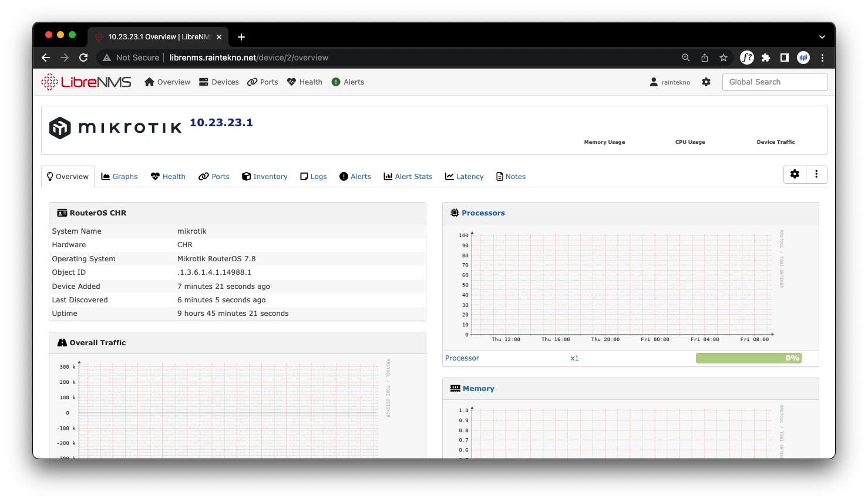Share this page via share icon
868x502 pixels.
tap(705, 58)
